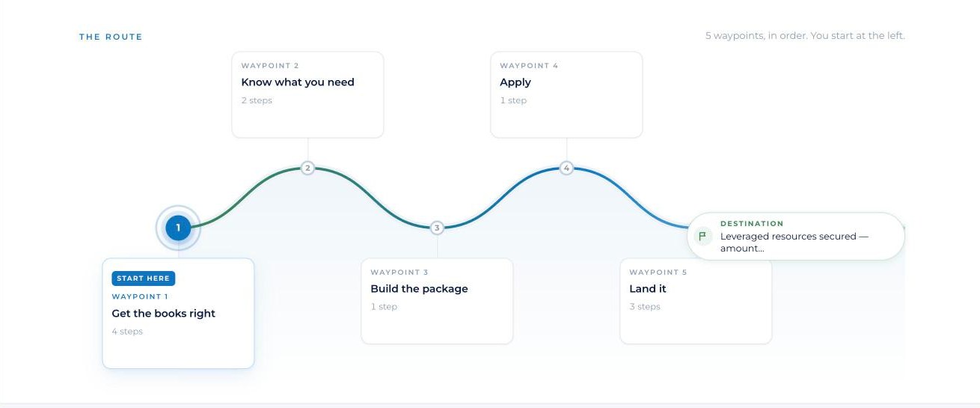
Task: Open the Build the package card
Action: pyautogui.click(x=437, y=301)
